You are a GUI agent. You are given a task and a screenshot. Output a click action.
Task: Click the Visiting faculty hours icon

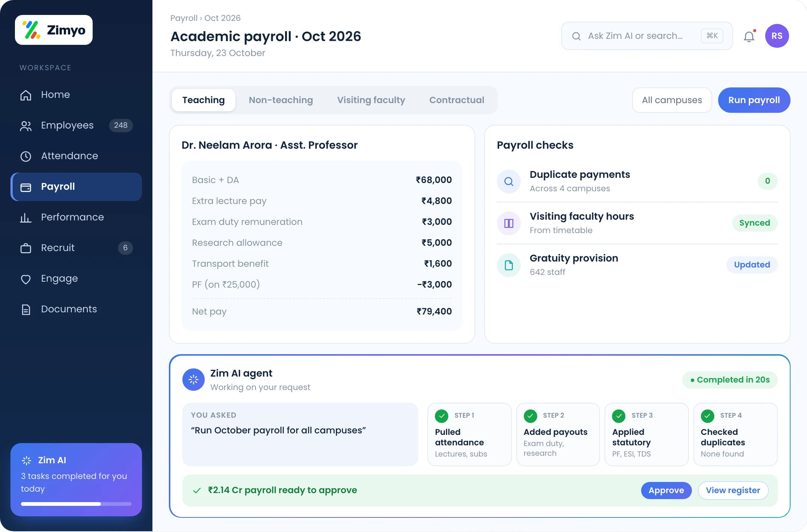[509, 223]
